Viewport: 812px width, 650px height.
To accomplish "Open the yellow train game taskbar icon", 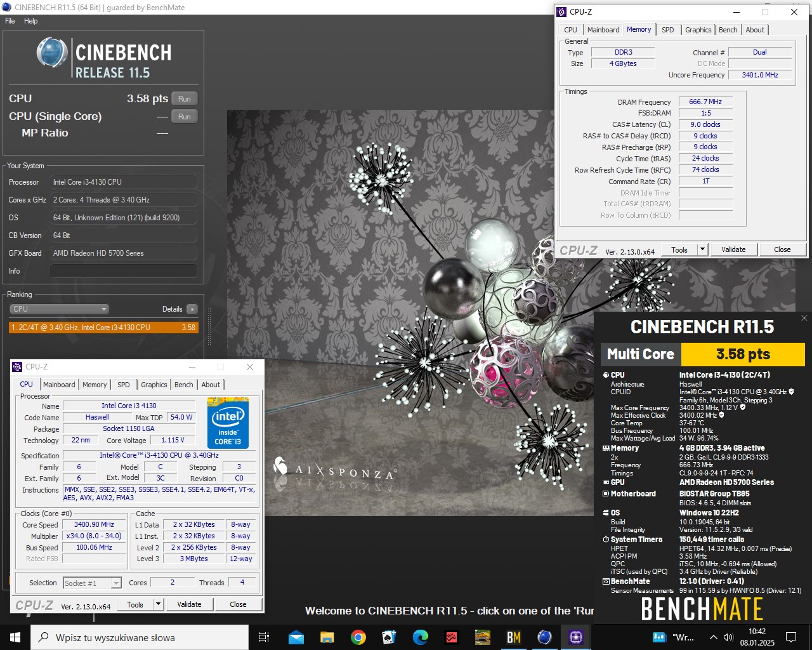I will tap(483, 637).
